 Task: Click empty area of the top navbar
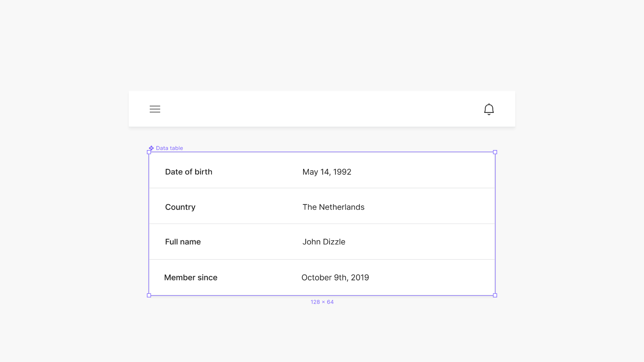coord(322,109)
